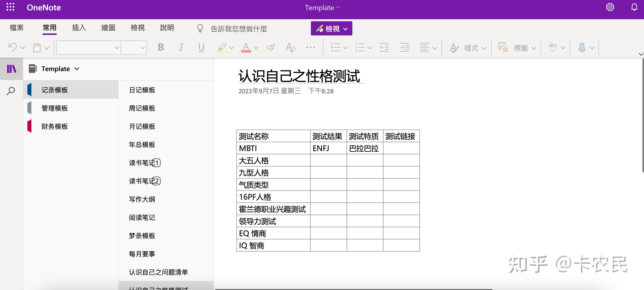Image resolution: width=644 pixels, height=290 pixels.
Task: Expand the 樣式 styles dropdown
Action: point(484,48)
